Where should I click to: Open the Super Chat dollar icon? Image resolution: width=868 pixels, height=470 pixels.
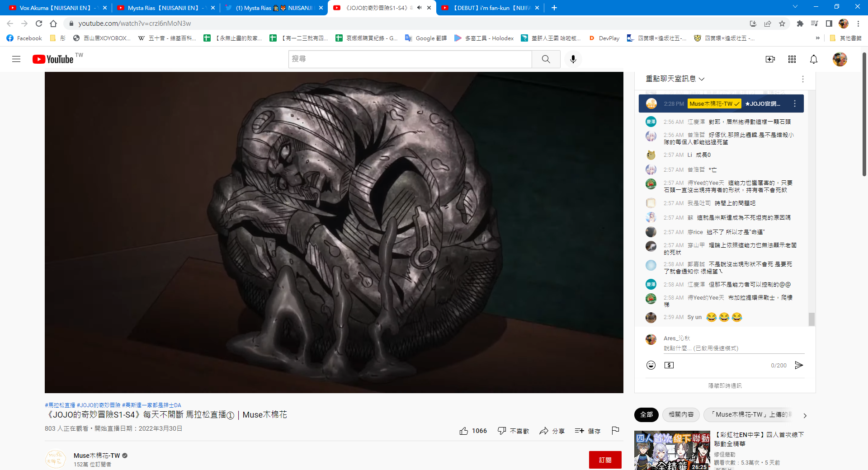pyautogui.click(x=669, y=365)
